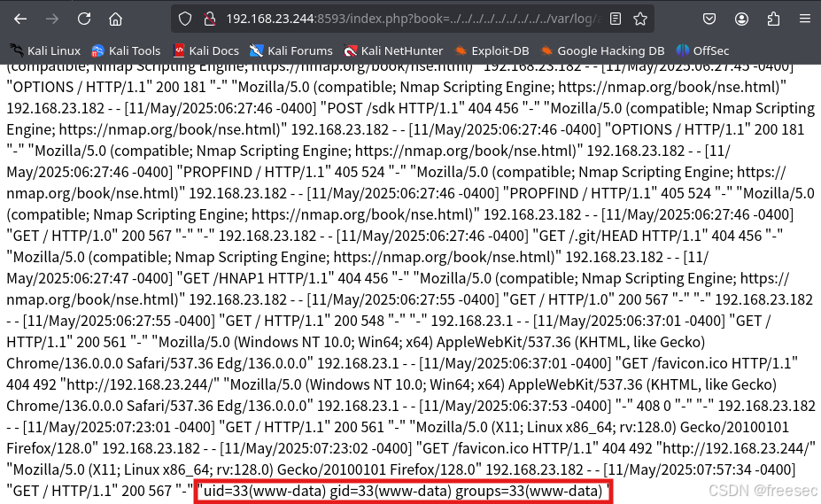This screenshot has height=504, width=821.
Task: Open the Firefox application menu
Action: (805, 19)
